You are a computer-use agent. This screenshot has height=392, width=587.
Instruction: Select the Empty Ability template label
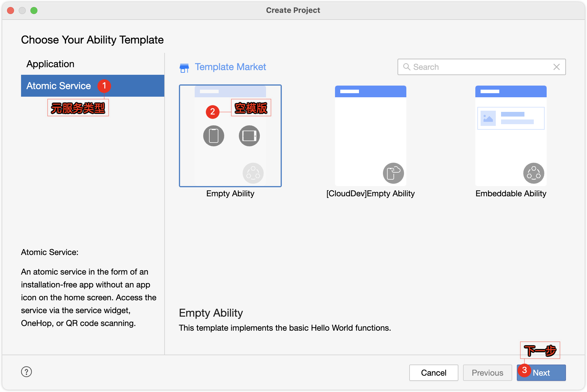(230, 193)
